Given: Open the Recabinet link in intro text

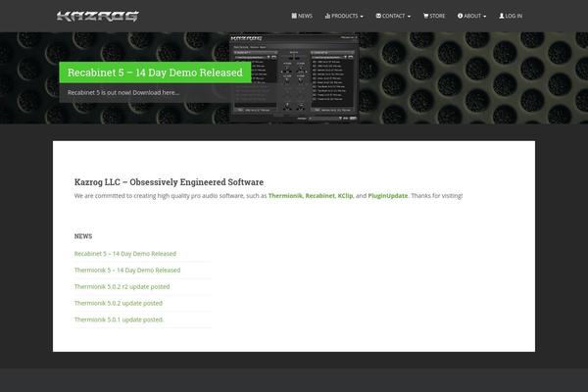Looking at the screenshot, I should pyautogui.click(x=319, y=196).
